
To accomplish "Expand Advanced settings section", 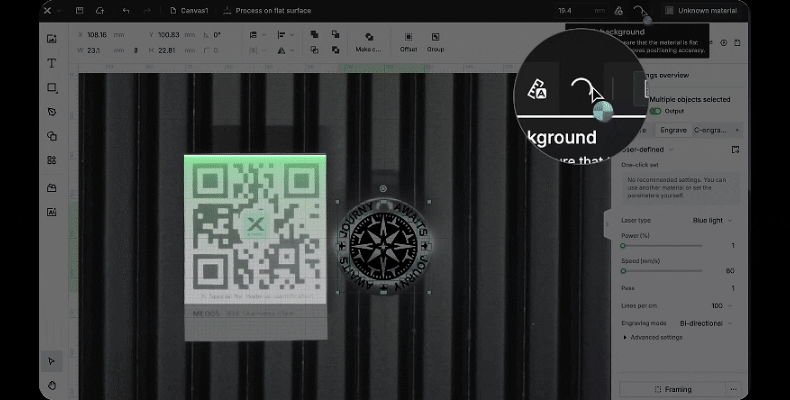I will pyautogui.click(x=653, y=338).
